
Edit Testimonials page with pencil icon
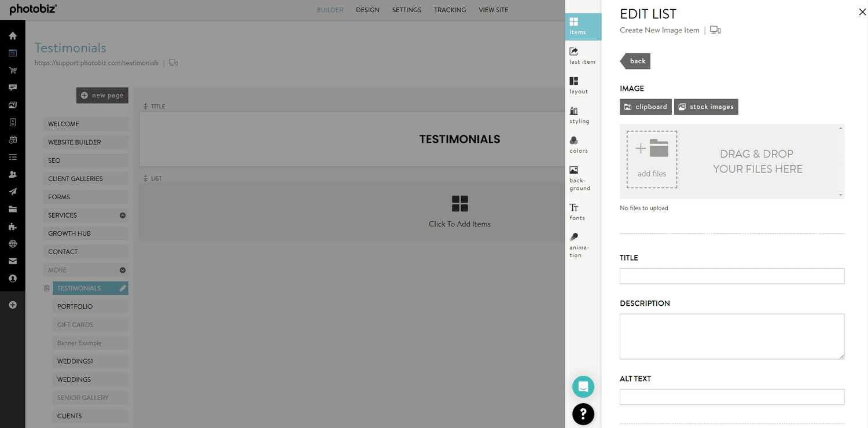(123, 288)
